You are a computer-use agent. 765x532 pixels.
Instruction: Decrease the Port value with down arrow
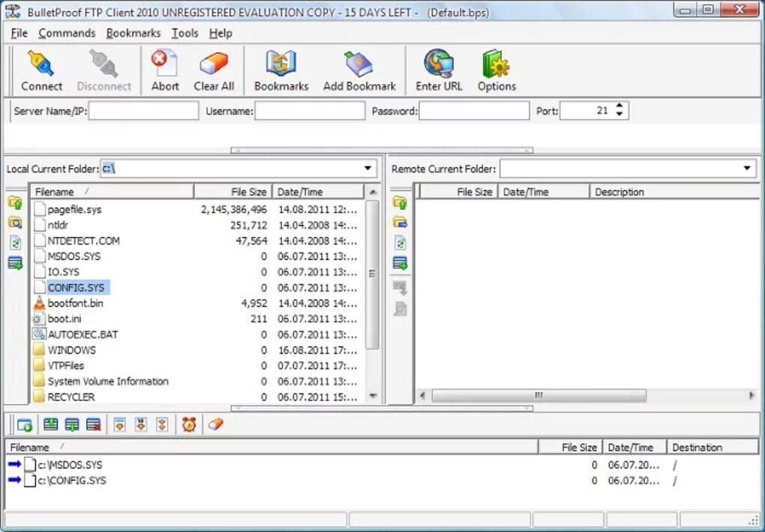619,114
